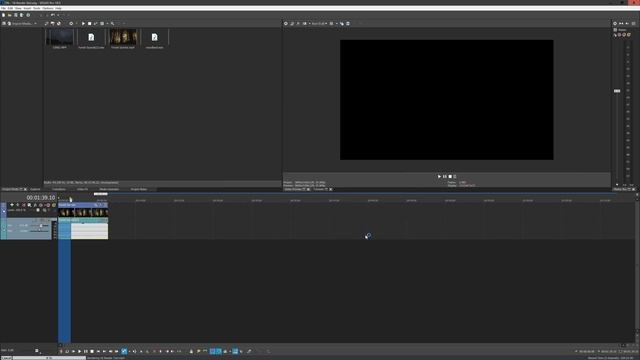Open the File menu
The image size is (640, 360).
3,8
